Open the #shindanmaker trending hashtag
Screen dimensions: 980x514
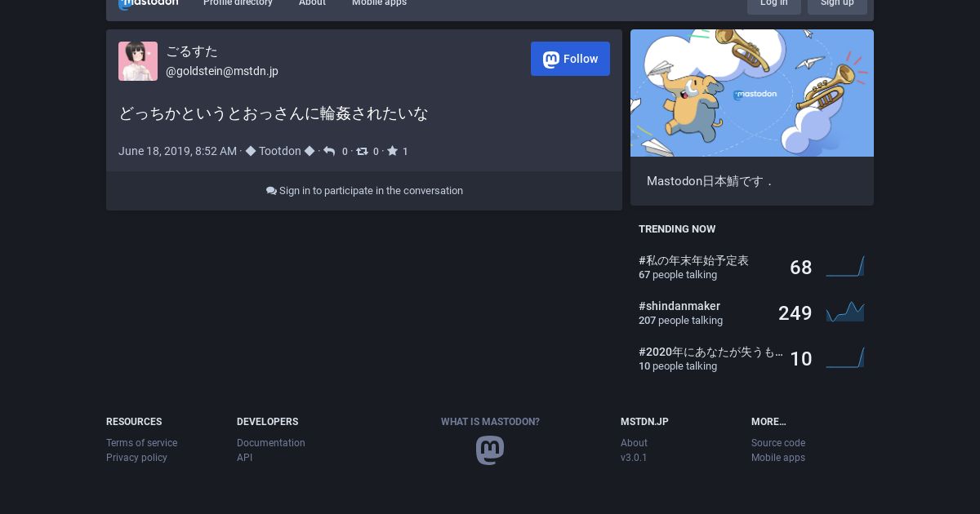pos(679,306)
